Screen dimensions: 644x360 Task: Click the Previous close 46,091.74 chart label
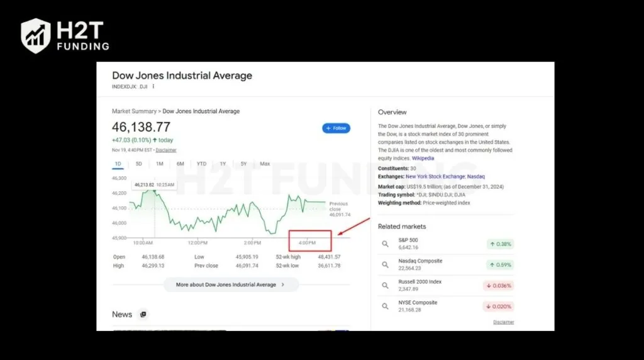(x=340, y=209)
